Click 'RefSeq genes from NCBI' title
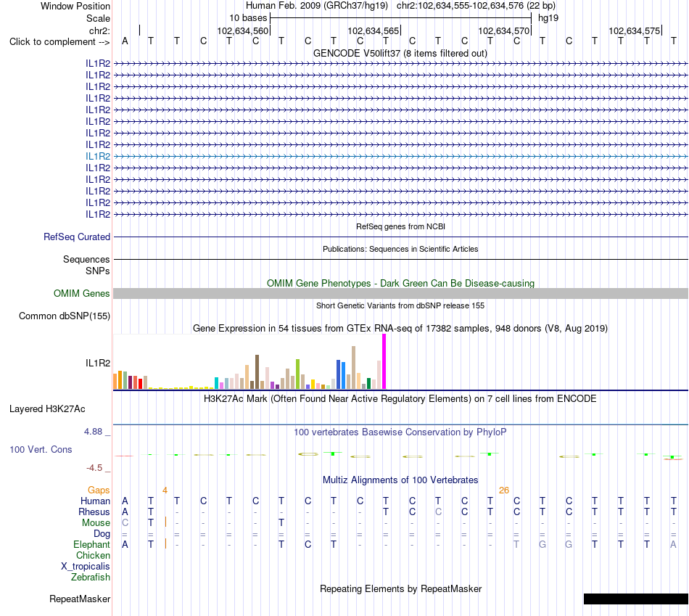 [400, 226]
